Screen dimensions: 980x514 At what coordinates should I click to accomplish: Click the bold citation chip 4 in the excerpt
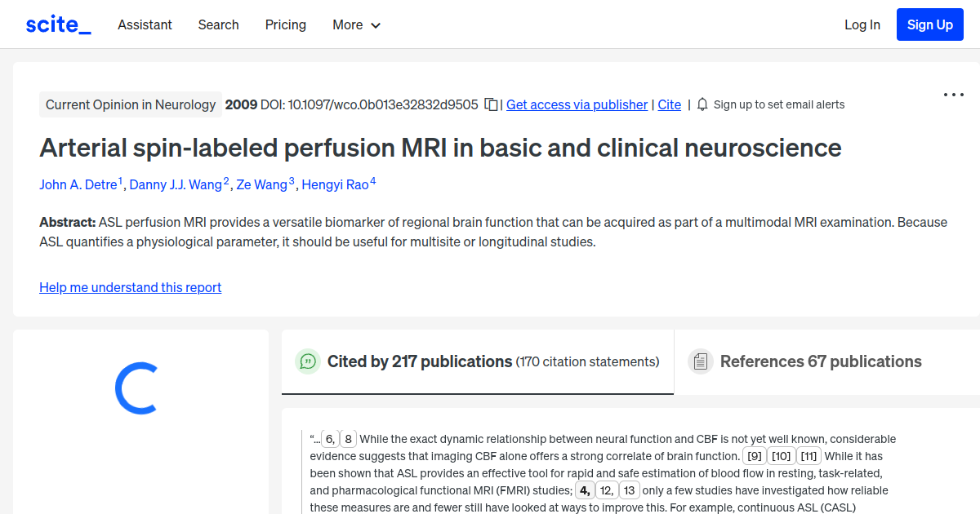point(585,490)
